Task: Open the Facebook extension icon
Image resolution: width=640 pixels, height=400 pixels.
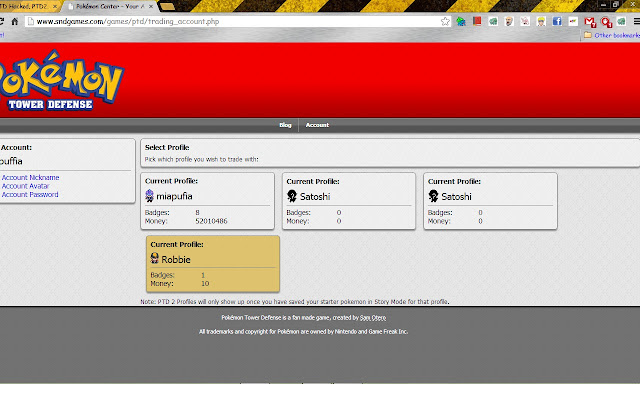Action: click(x=557, y=21)
